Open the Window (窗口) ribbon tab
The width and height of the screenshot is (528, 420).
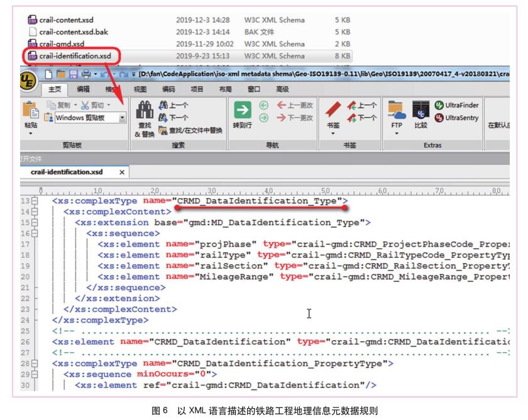pyautogui.click(x=254, y=89)
